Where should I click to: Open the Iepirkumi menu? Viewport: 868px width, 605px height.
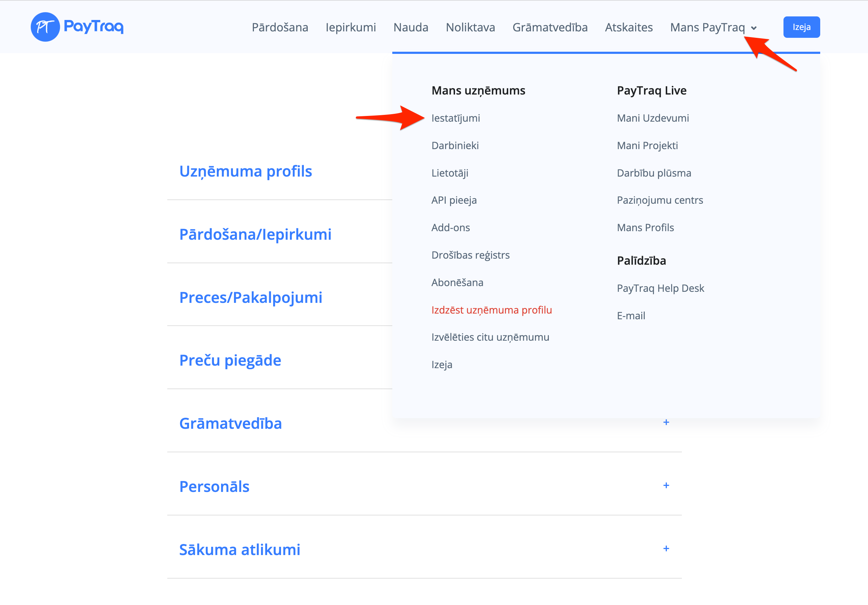[351, 27]
